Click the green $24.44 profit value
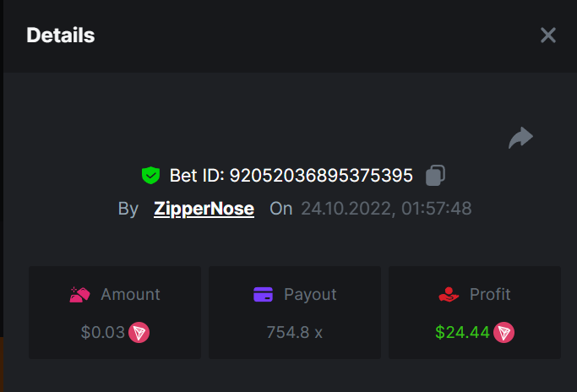 [x=462, y=332]
